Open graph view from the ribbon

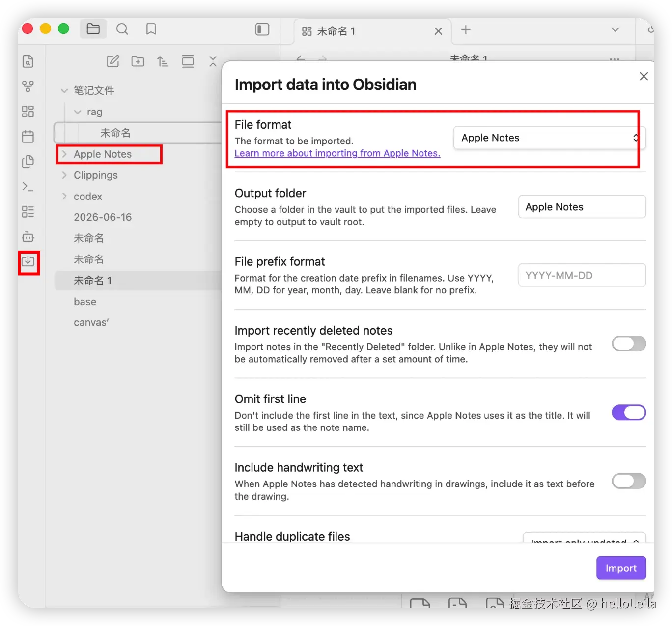28,86
